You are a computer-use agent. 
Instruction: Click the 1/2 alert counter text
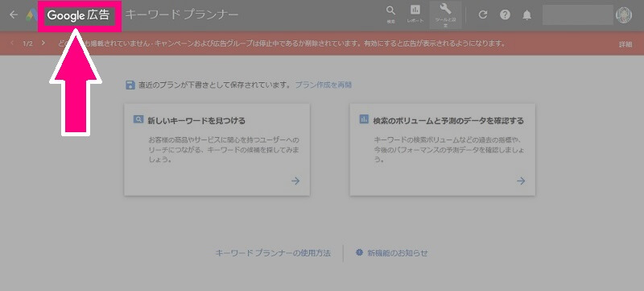28,44
